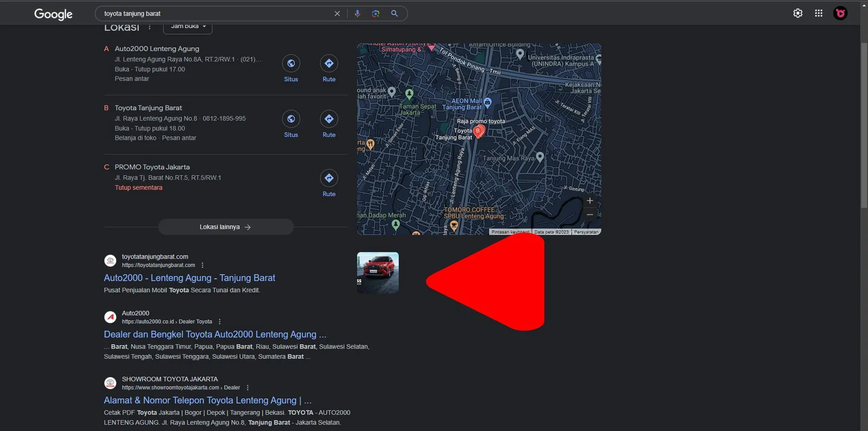Open quick settings gear icon
This screenshot has width=868, height=431.
coord(797,14)
